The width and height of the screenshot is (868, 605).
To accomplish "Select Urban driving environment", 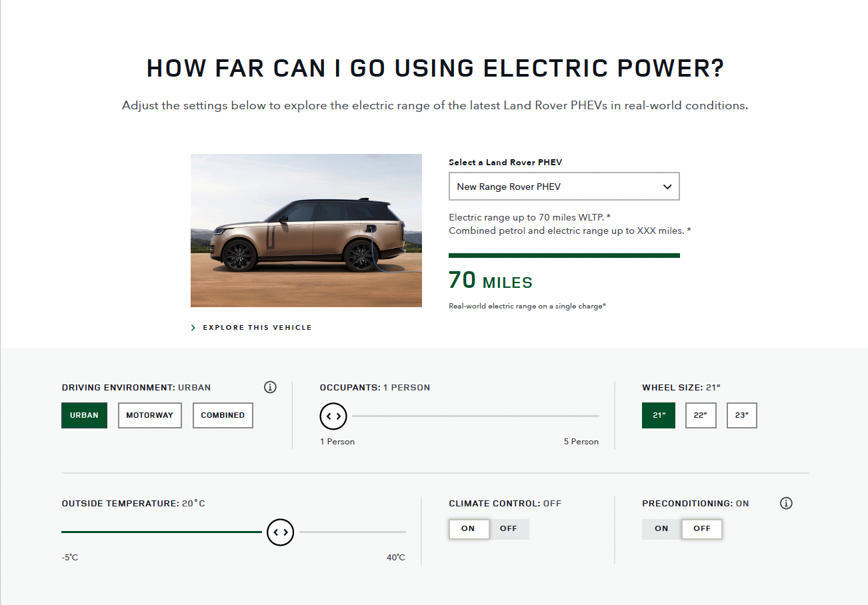I will coord(84,415).
